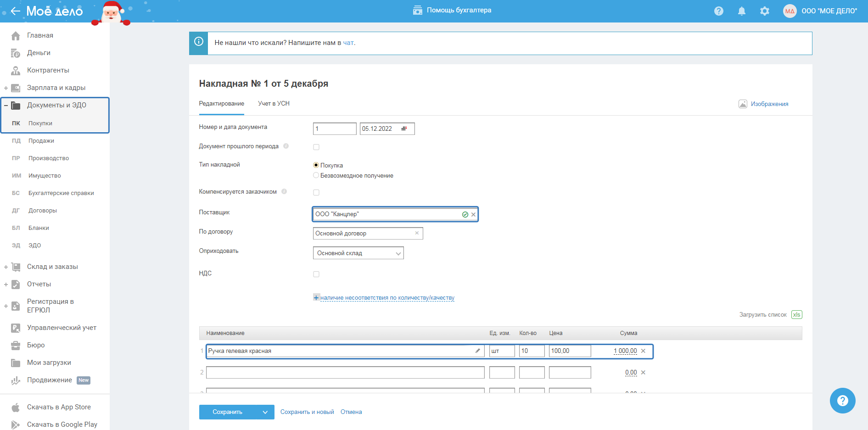Click Загрузить список link
The width and height of the screenshot is (868, 430).
[x=763, y=315]
